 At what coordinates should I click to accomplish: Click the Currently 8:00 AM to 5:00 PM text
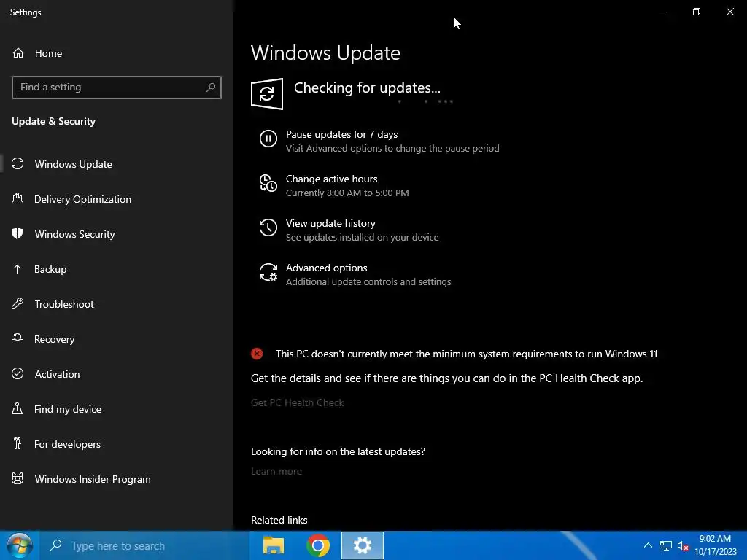tap(347, 192)
